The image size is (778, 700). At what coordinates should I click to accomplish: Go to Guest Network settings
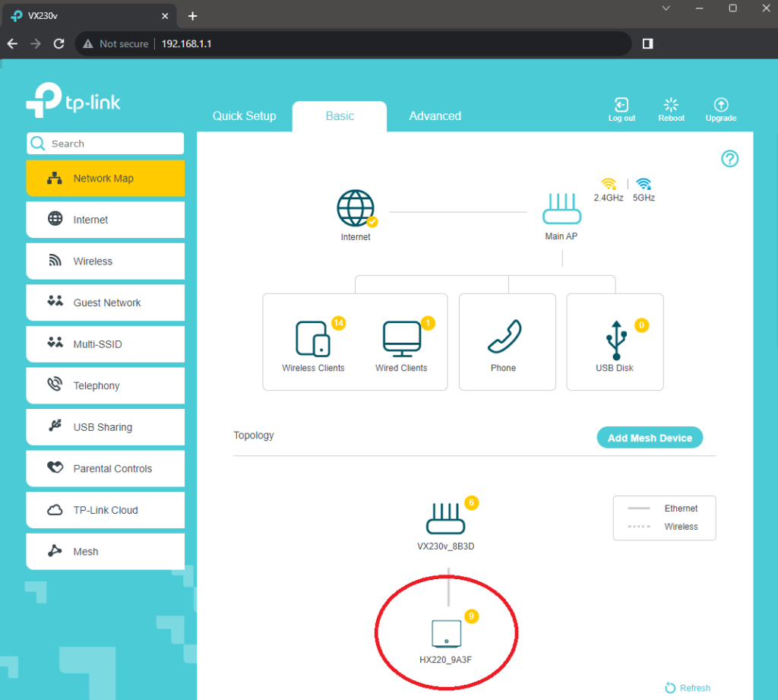[105, 302]
